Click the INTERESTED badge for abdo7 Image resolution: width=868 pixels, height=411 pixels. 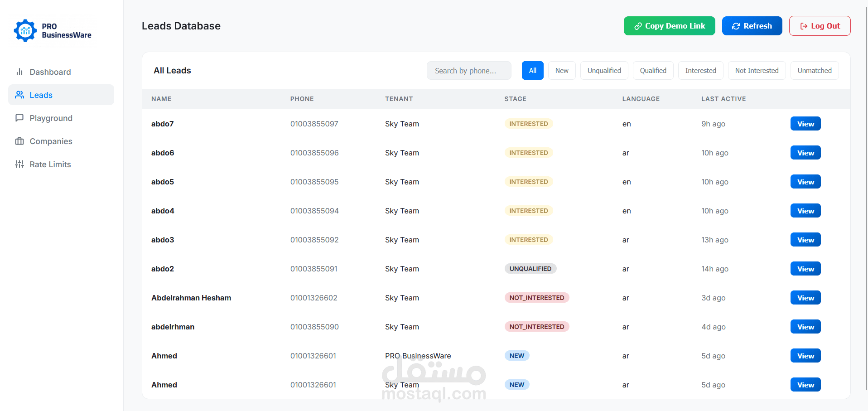[529, 124]
